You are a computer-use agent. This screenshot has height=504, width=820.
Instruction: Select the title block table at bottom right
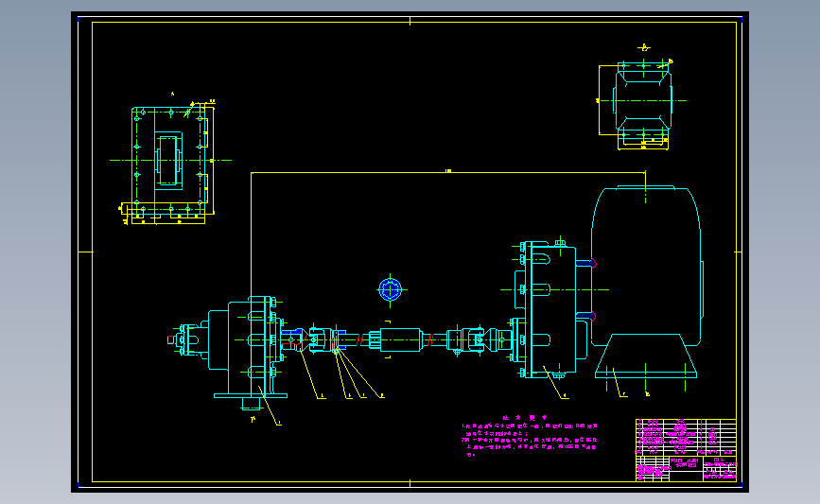click(x=686, y=449)
